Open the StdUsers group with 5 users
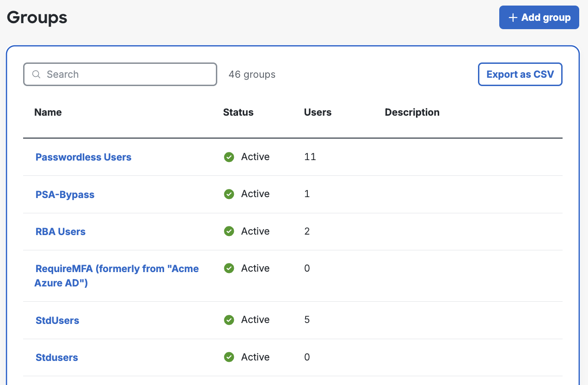Viewport: 588px width, 385px height. (x=57, y=321)
